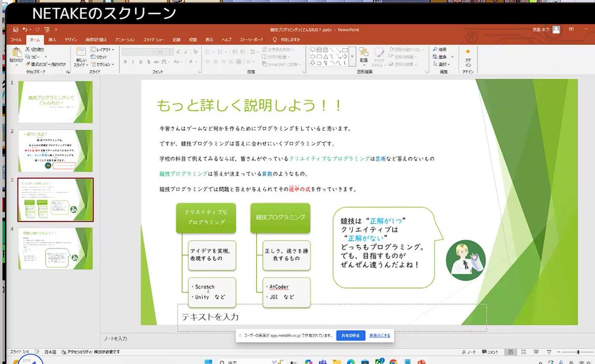Adjust the zoom slider in the status bar
The width and height of the screenshot is (595, 364).
click(x=578, y=352)
